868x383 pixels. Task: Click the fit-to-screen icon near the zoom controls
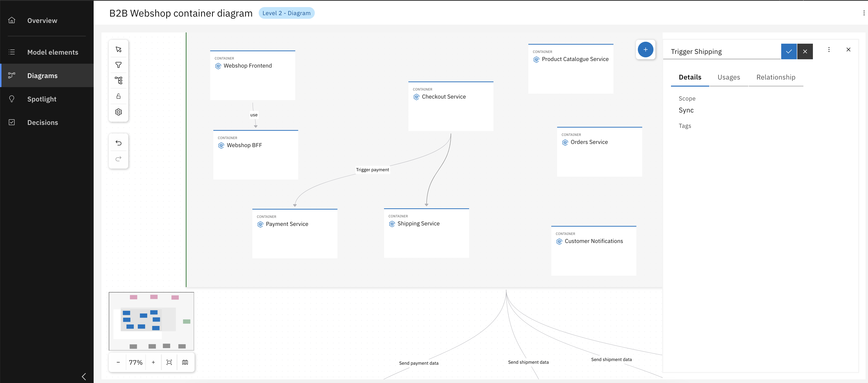169,362
